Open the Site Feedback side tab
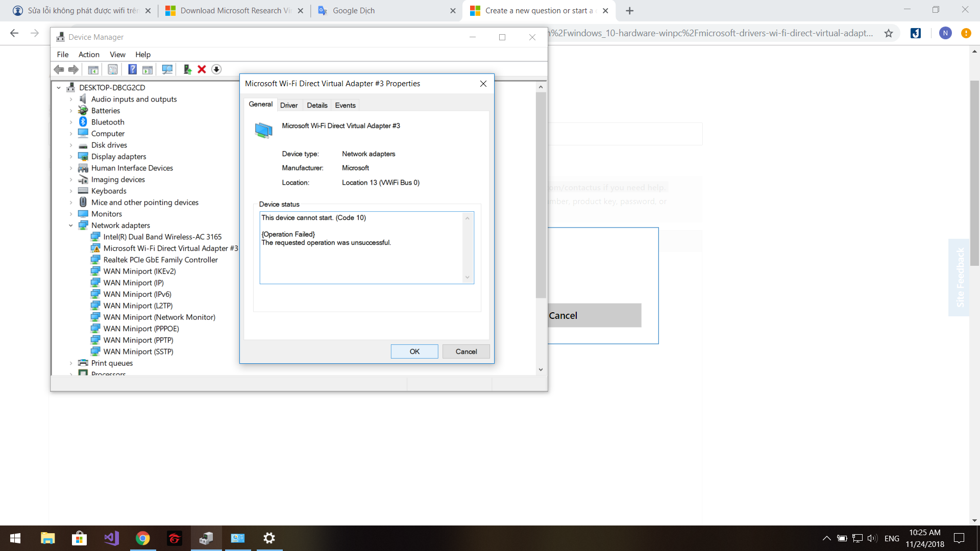Screen dimensions: 980x551 (959, 278)
